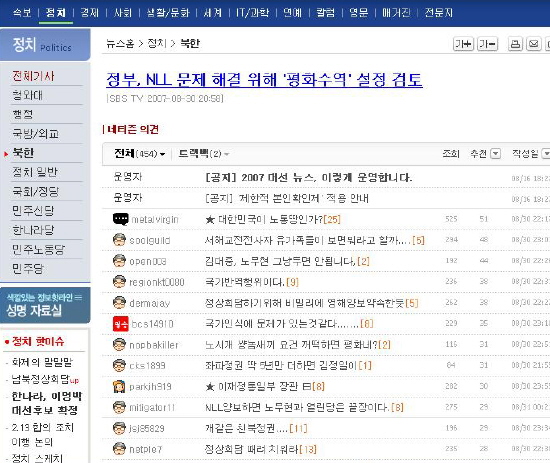The width and height of the screenshot is (550, 463).
Task: Switch to the 경제 top navigation tab
Action: pyautogui.click(x=90, y=13)
